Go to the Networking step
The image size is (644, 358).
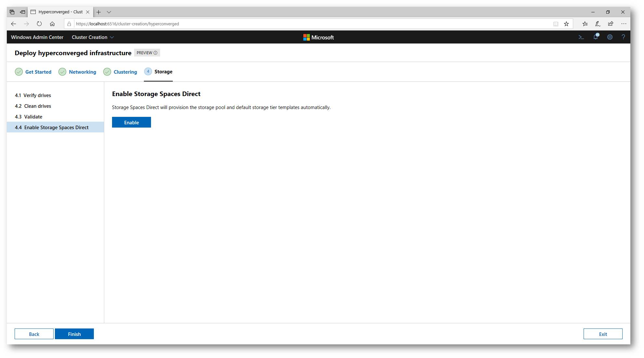(77, 72)
